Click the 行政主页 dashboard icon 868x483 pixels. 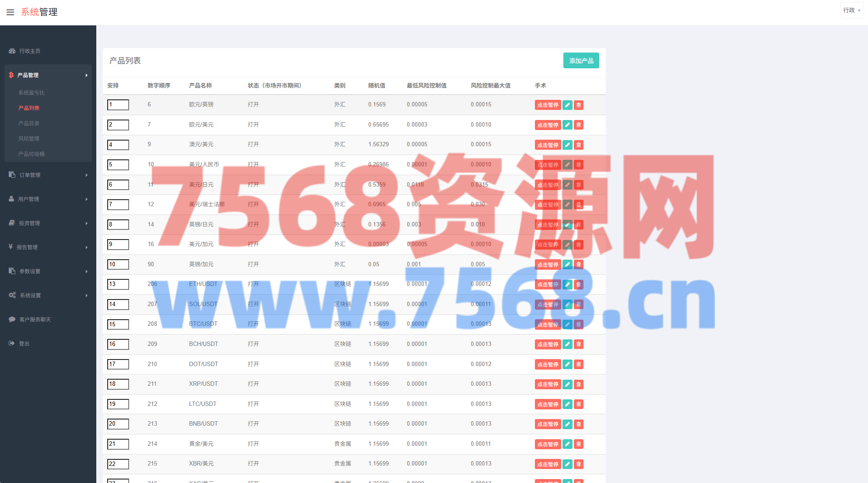pos(12,51)
